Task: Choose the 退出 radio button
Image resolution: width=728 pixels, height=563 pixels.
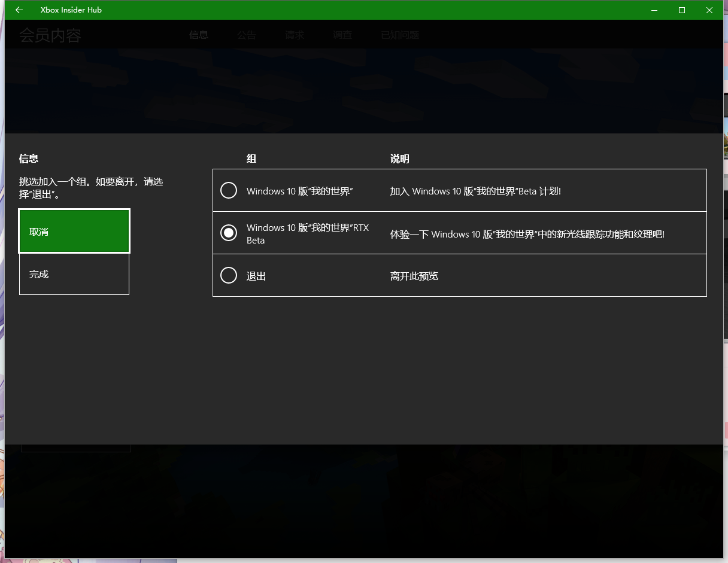Action: point(229,275)
